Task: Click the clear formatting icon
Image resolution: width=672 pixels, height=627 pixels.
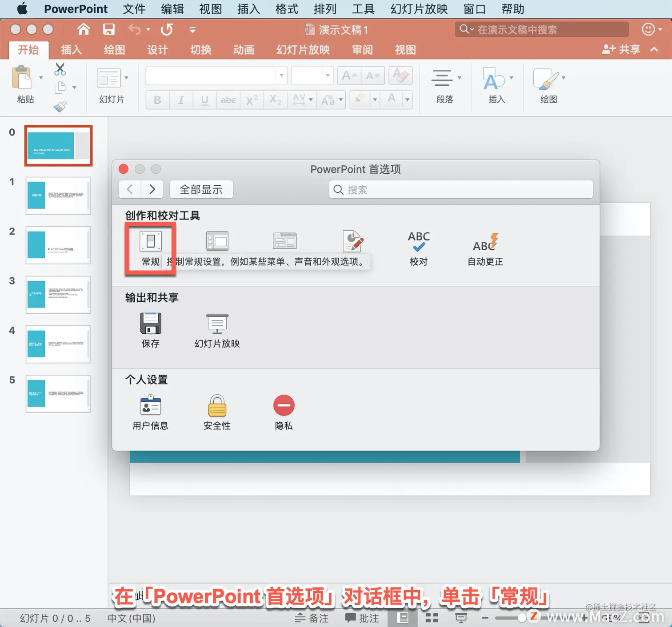Action: (400, 76)
